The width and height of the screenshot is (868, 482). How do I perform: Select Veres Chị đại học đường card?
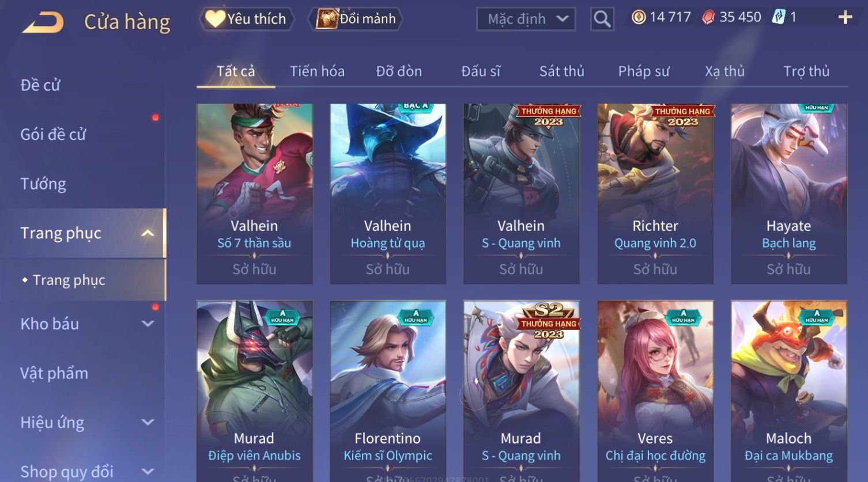pyautogui.click(x=655, y=391)
